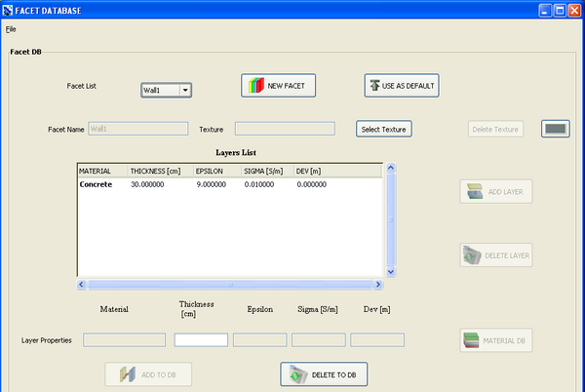This screenshot has width=585, height=392.
Task: Click the gray texture color swatch
Action: pos(555,129)
